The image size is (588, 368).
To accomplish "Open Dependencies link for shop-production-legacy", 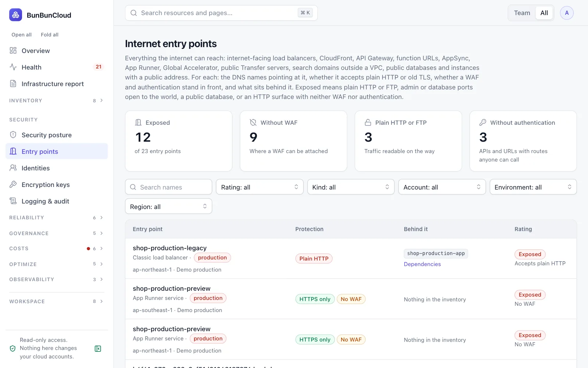I will click(x=422, y=264).
